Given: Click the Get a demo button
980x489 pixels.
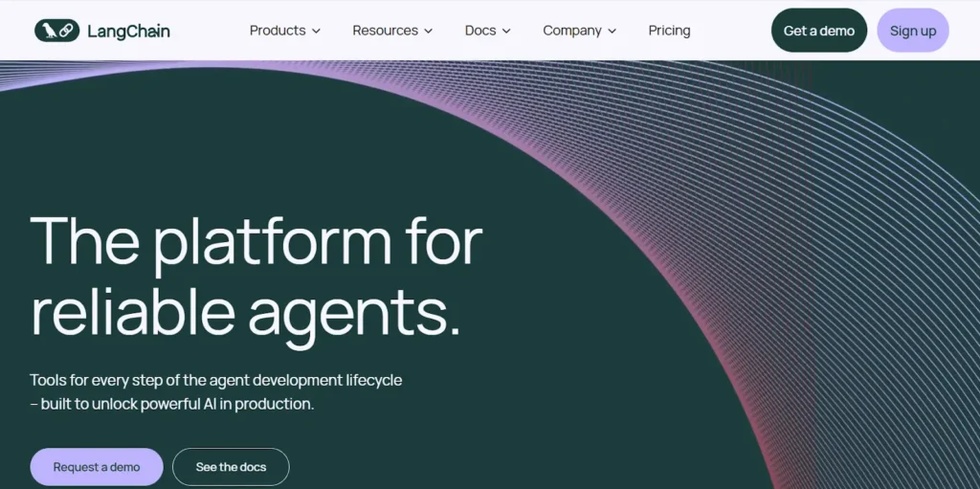Looking at the screenshot, I should 819,30.
